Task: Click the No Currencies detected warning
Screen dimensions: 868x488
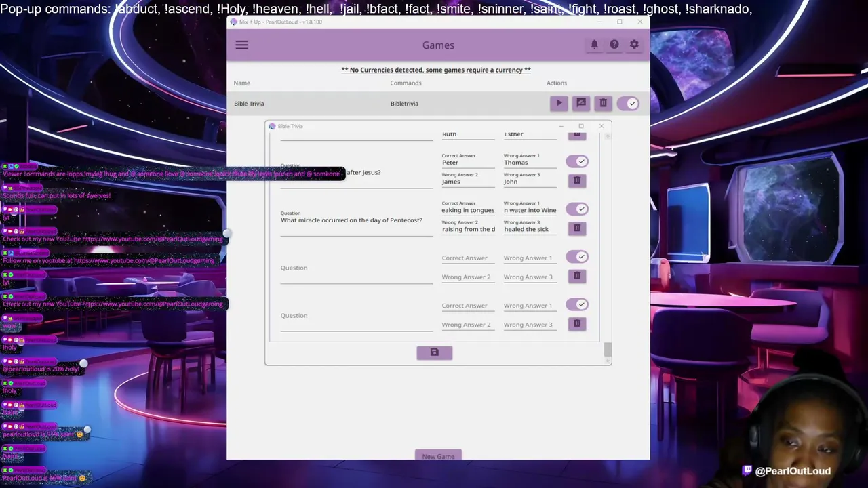Action: tap(436, 70)
